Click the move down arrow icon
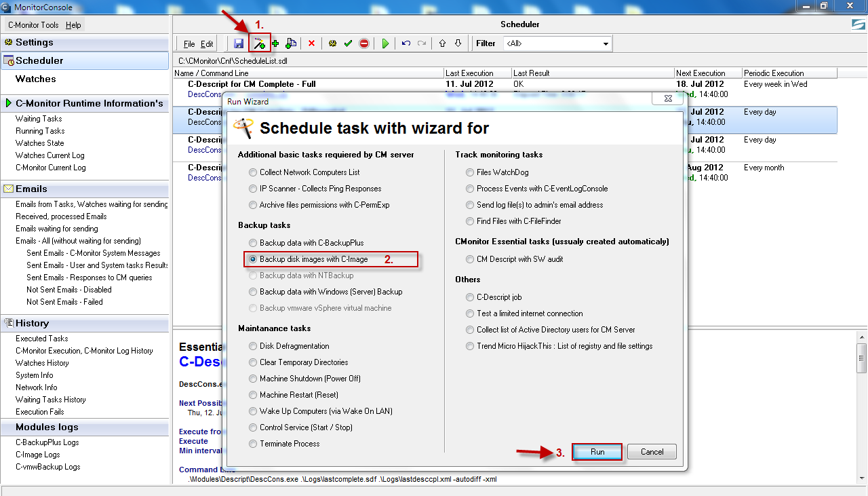The width and height of the screenshot is (868, 496). point(458,43)
